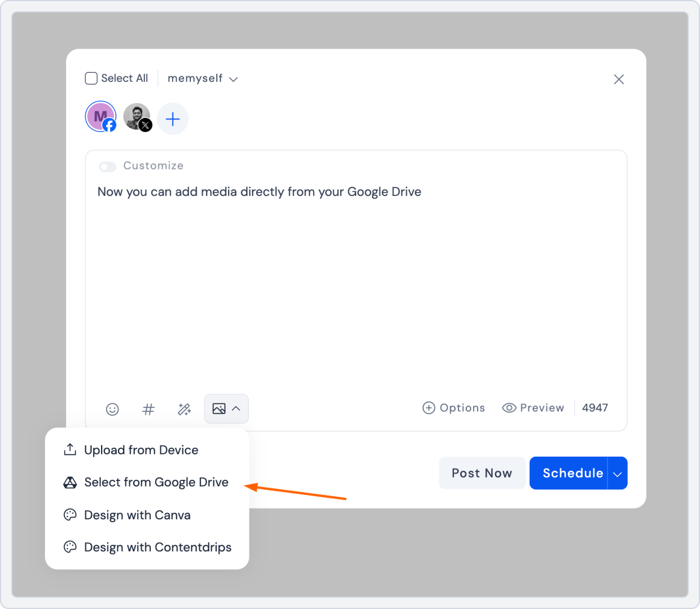This screenshot has height=609, width=700.
Task: Click the Google Drive icon in the menu
Action: pos(69,483)
